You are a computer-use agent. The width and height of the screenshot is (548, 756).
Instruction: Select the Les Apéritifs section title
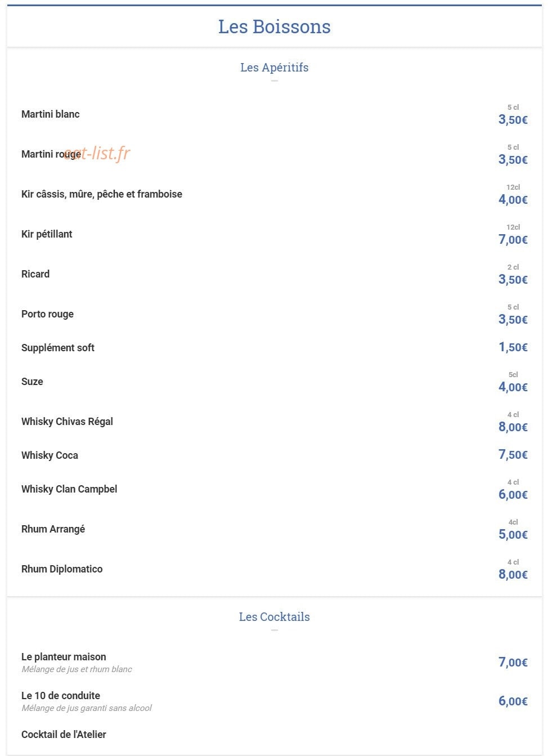pyautogui.click(x=274, y=68)
